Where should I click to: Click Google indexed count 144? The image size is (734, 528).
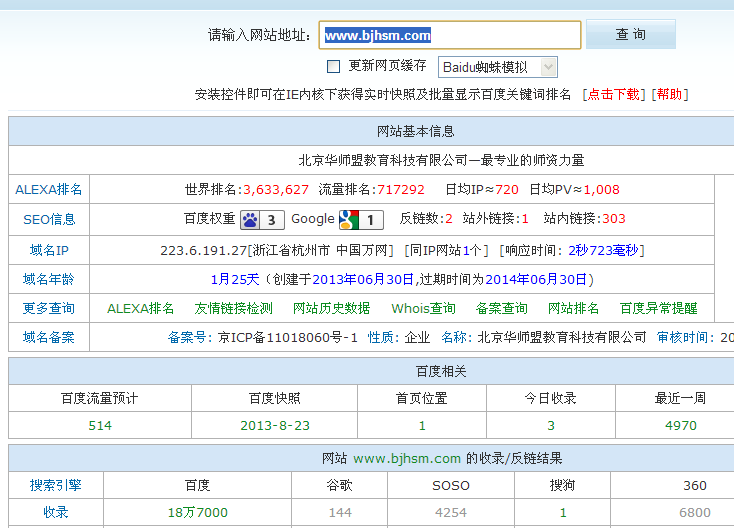click(x=340, y=513)
